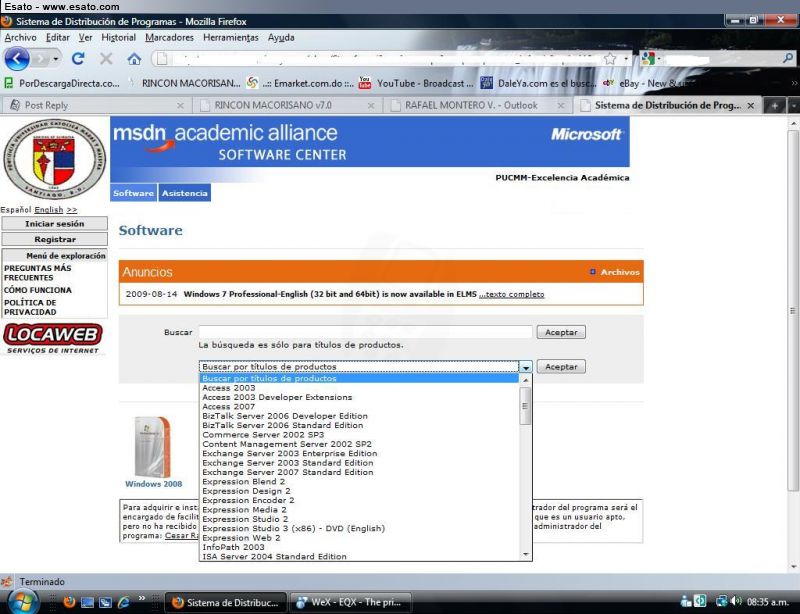Open the POLÍTICA DE PRIVACIDAD link

(x=30, y=307)
